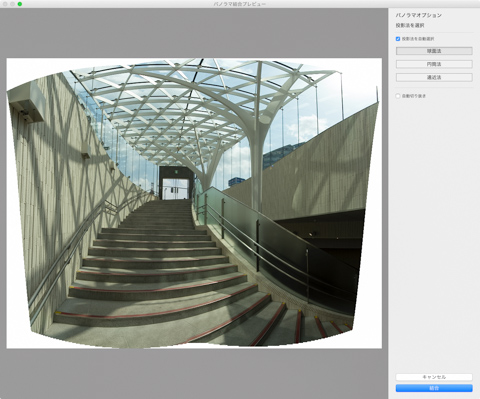Pick the 遠近法 projection button
This screenshot has height=399, width=480.
(x=434, y=77)
